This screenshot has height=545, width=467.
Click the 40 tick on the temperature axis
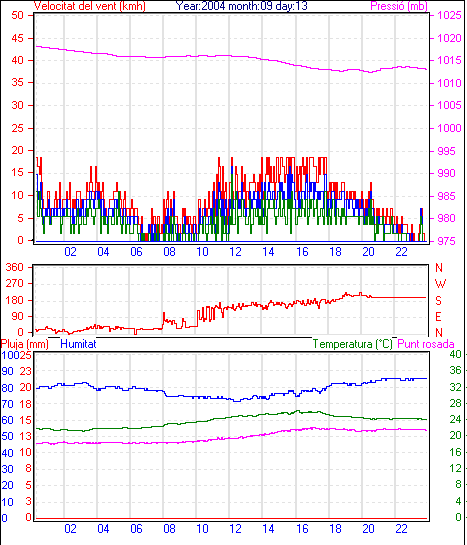click(455, 354)
